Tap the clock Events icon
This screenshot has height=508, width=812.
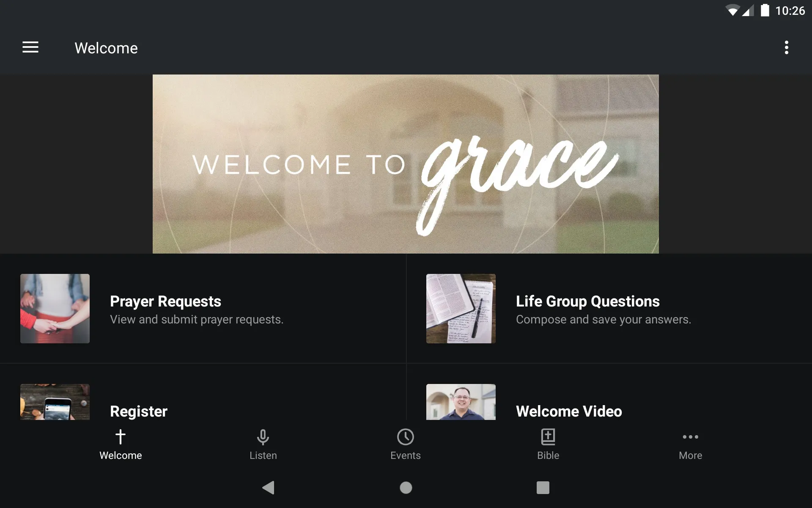[x=406, y=436]
